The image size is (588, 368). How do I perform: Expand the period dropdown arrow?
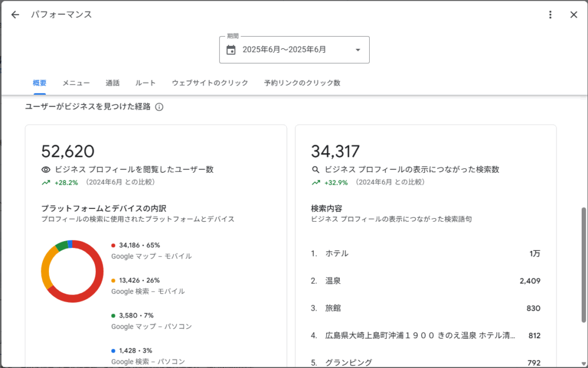[x=358, y=50]
